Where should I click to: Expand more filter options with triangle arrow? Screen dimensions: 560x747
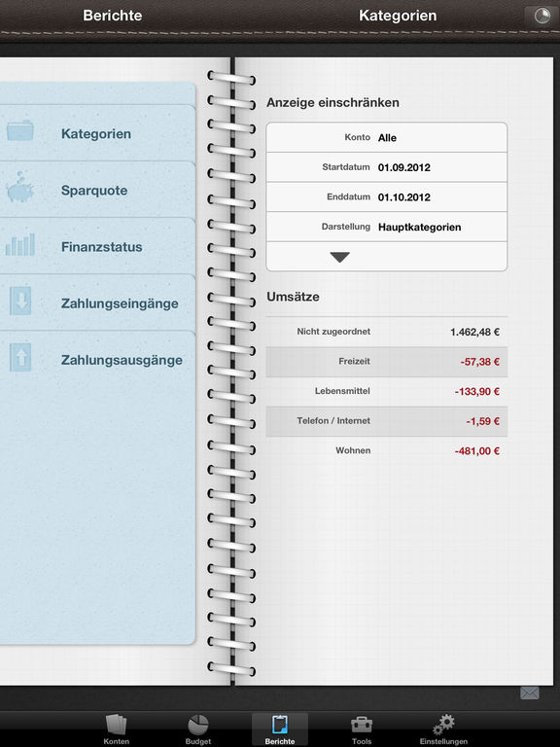pyautogui.click(x=340, y=257)
